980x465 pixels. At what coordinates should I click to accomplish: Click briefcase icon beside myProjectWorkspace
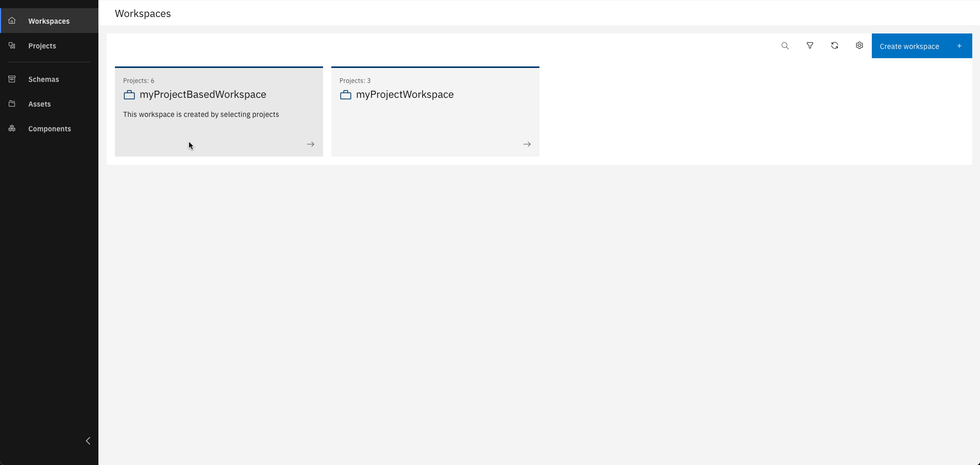pos(346,95)
